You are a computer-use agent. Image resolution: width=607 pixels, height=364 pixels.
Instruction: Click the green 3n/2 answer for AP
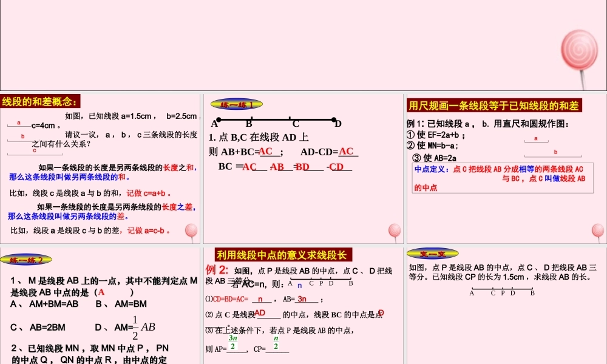[x=232, y=342]
